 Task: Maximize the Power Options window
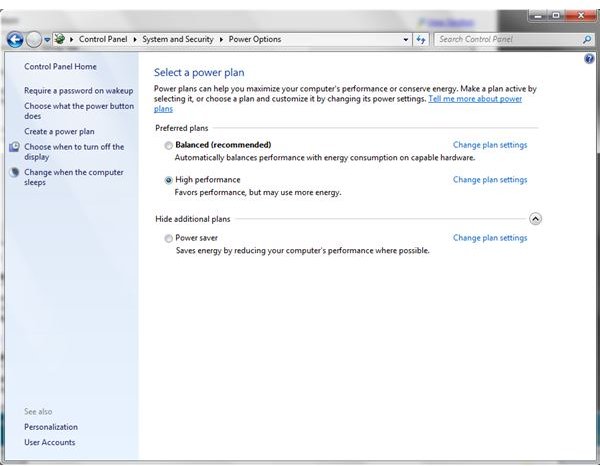tap(556, 16)
